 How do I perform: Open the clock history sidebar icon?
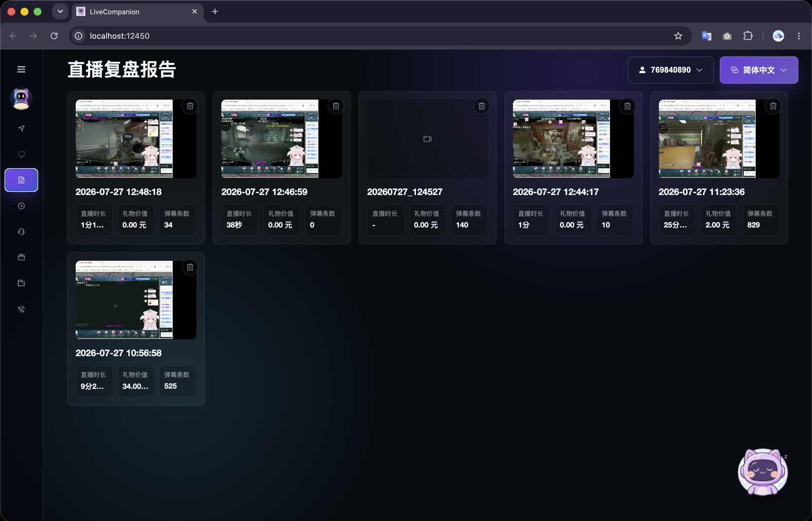tap(21, 206)
